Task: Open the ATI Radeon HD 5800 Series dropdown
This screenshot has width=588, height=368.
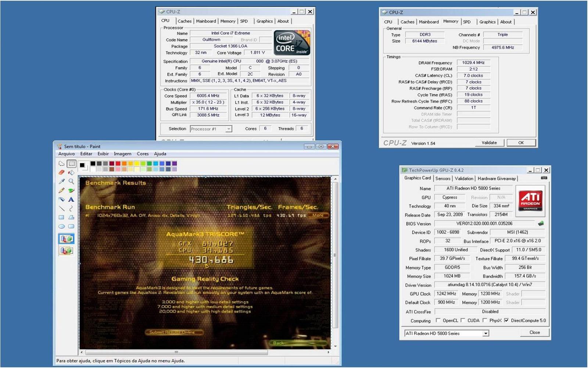Action: click(x=485, y=333)
